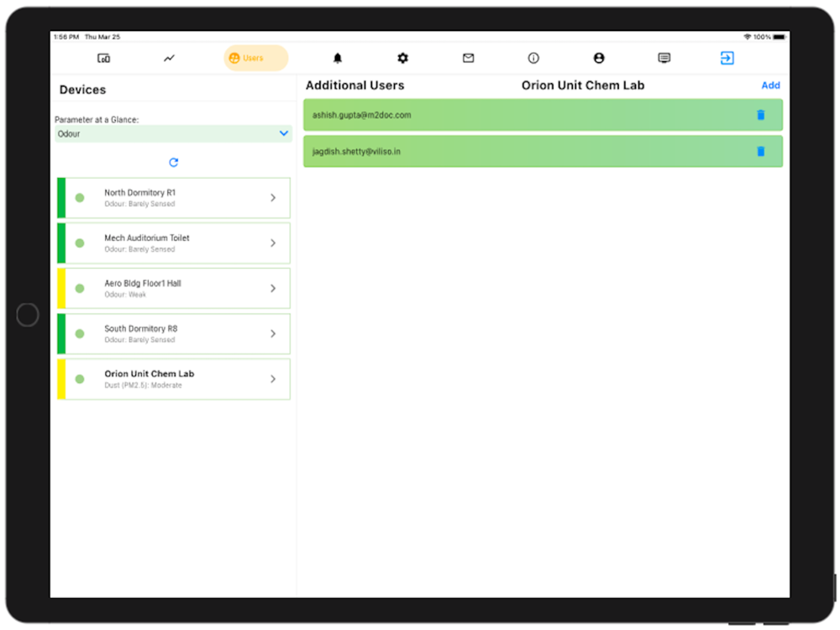The height and width of the screenshot is (630, 840).
Task: Select South Dormitory R8 device
Action: coord(174,333)
